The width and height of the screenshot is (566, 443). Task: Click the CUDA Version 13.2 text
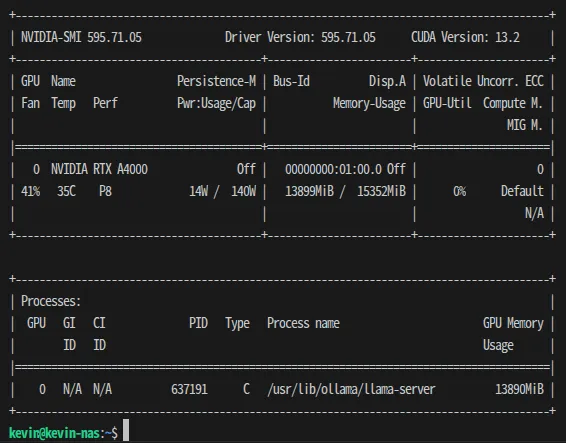pyautogui.click(x=465, y=37)
